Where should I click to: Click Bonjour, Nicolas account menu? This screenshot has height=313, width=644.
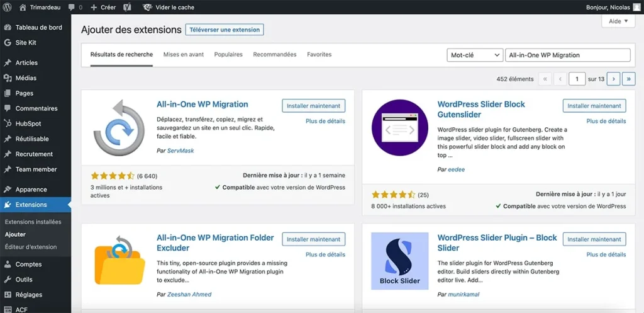612,8
